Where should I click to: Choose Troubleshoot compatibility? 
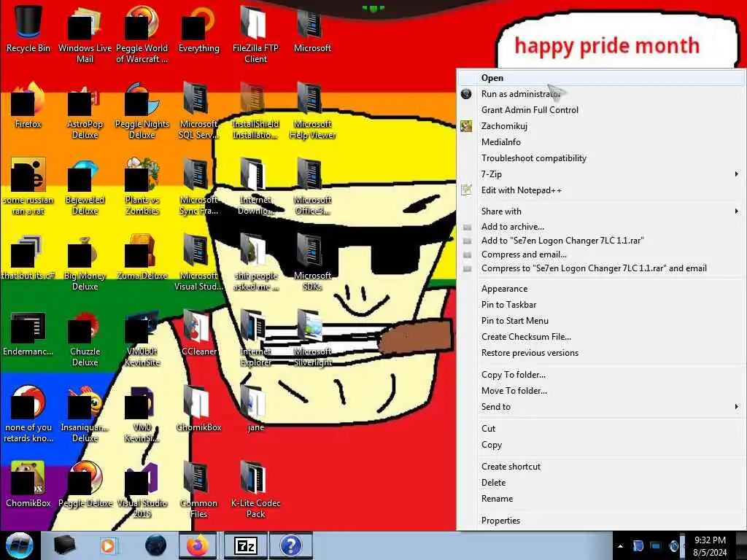click(601, 158)
